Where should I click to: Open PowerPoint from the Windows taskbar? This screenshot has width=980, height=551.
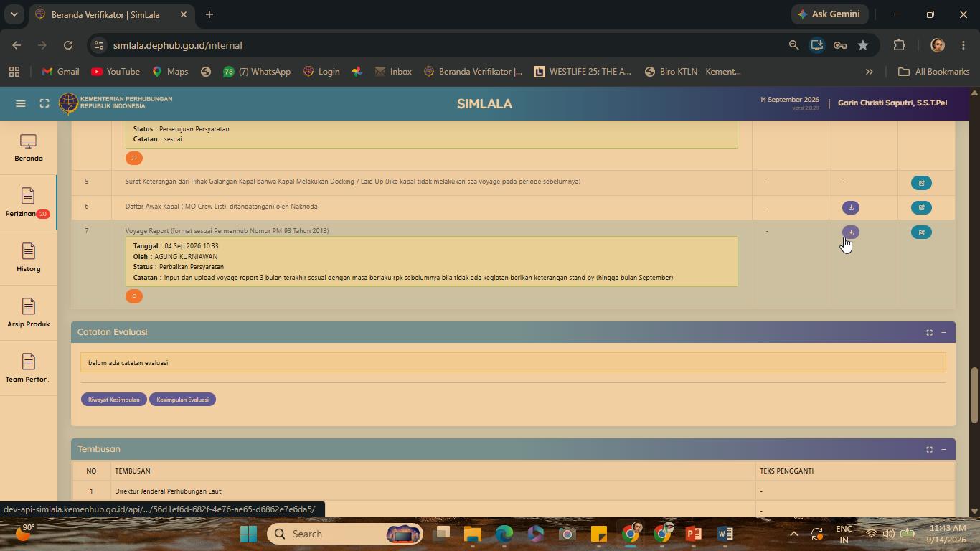[693, 534]
